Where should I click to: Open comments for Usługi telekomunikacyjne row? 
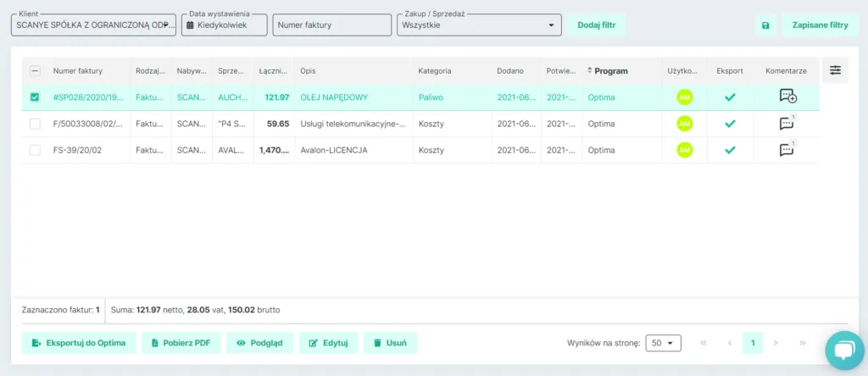click(x=787, y=123)
